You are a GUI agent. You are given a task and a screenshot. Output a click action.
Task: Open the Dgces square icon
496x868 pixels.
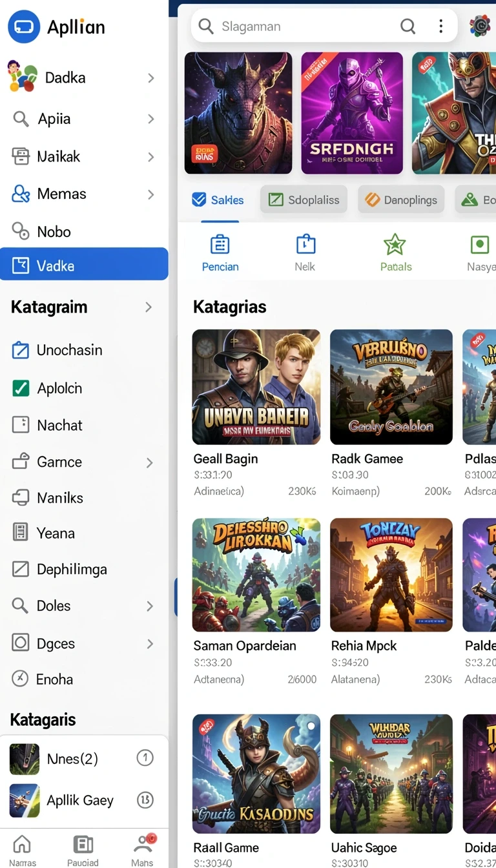pyautogui.click(x=21, y=643)
